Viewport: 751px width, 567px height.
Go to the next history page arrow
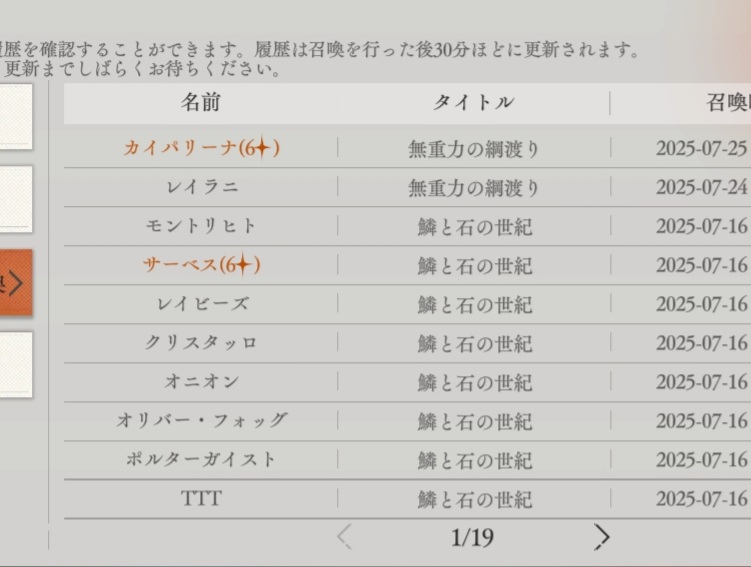click(x=601, y=537)
